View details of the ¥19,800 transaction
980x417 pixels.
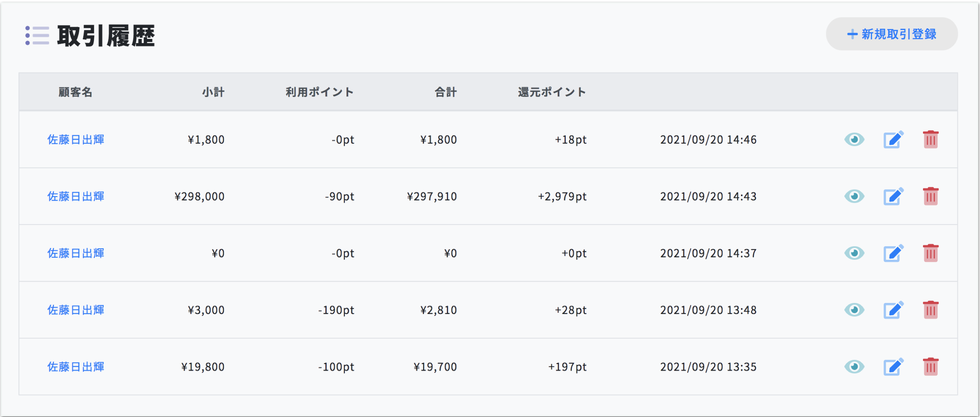(854, 367)
